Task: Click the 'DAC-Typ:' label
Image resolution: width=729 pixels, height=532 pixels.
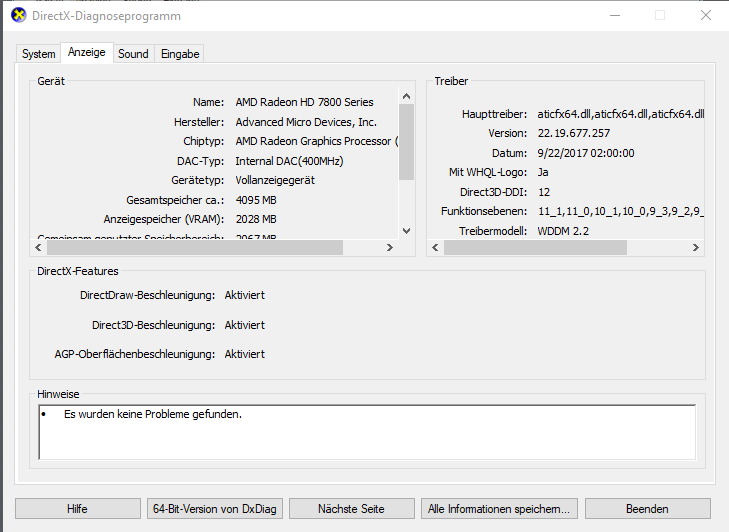Action: [200, 161]
